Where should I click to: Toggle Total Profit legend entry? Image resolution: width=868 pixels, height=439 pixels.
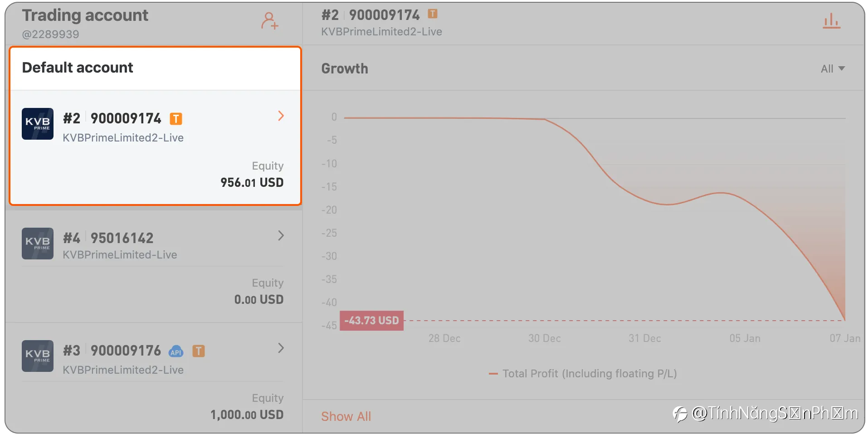[583, 374]
